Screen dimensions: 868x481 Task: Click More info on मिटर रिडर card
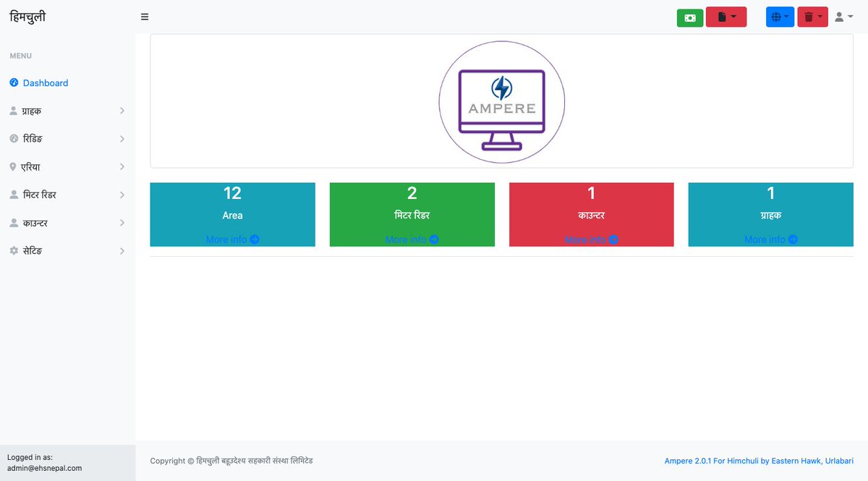pos(412,239)
